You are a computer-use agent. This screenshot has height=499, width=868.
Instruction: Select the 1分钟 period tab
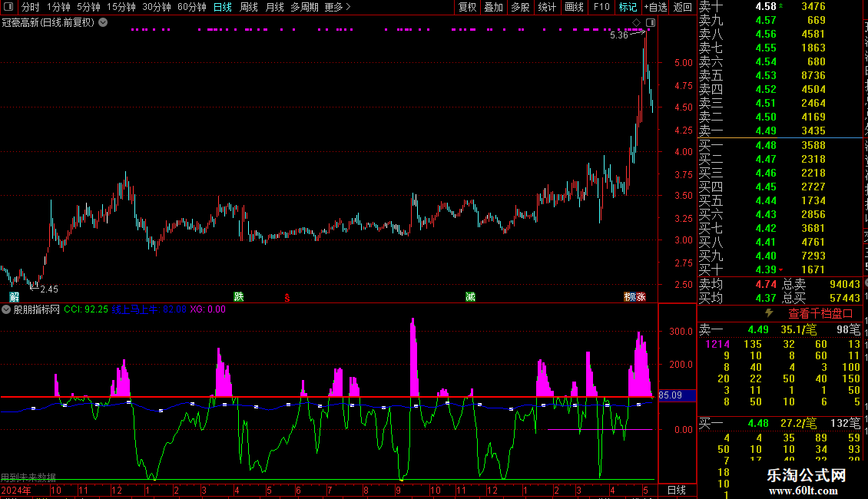[58, 7]
